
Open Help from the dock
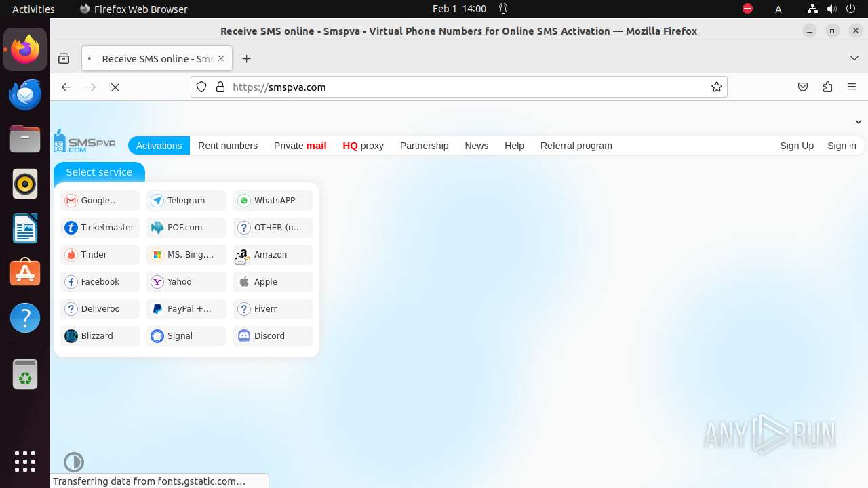click(x=25, y=318)
